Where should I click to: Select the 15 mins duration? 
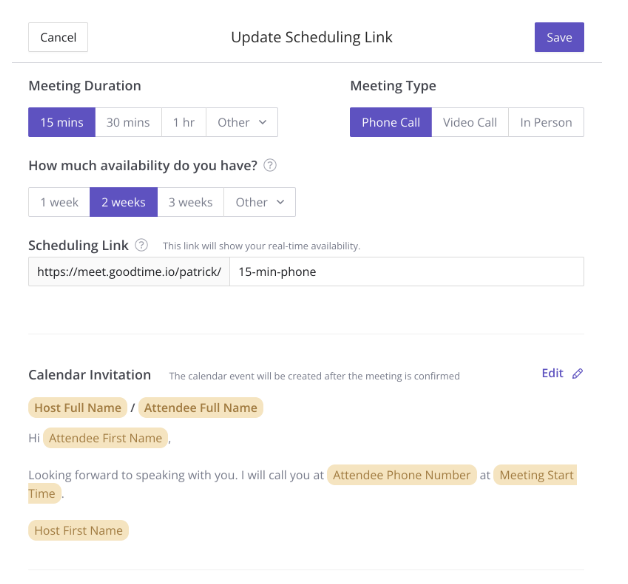pyautogui.click(x=62, y=122)
